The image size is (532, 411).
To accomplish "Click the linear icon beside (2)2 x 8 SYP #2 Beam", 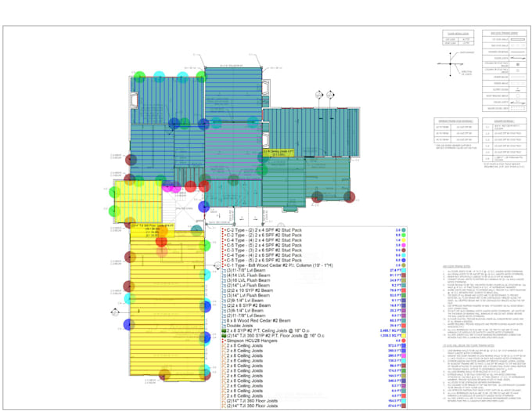I will [x=224, y=305].
